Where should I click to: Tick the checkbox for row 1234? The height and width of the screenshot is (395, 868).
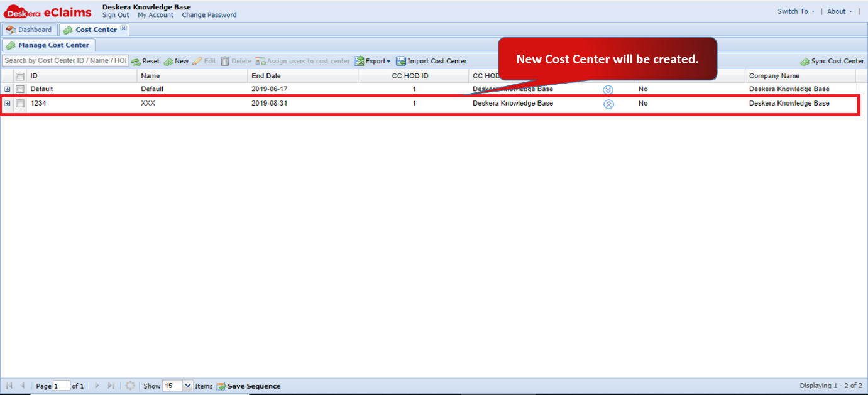tap(20, 104)
